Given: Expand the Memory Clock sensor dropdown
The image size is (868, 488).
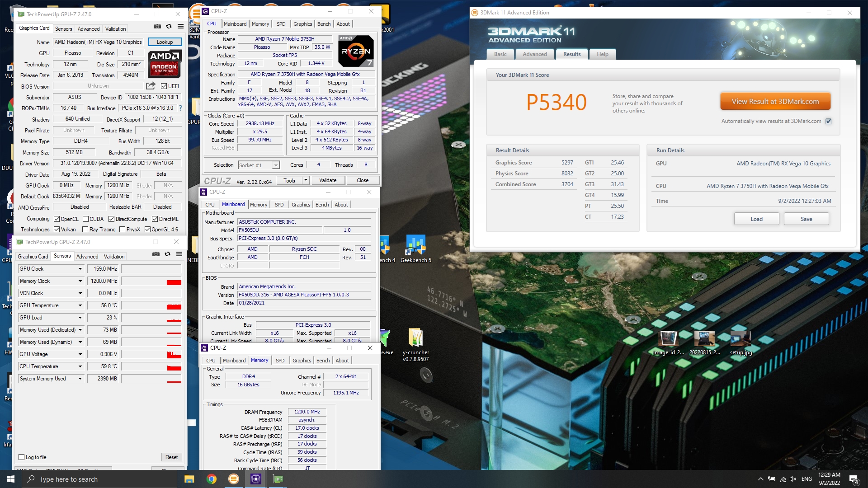Looking at the screenshot, I should coord(80,281).
